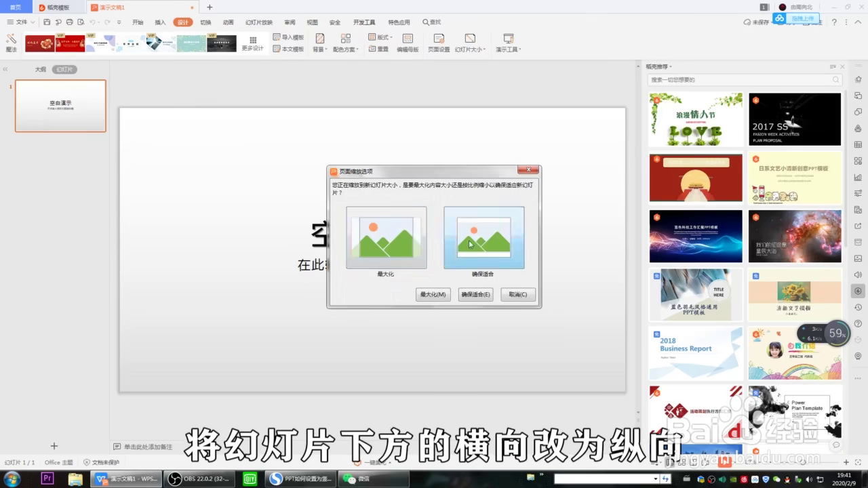The height and width of the screenshot is (488, 868).
Task: Switch to the 动画 ribbon tab
Action: [228, 22]
